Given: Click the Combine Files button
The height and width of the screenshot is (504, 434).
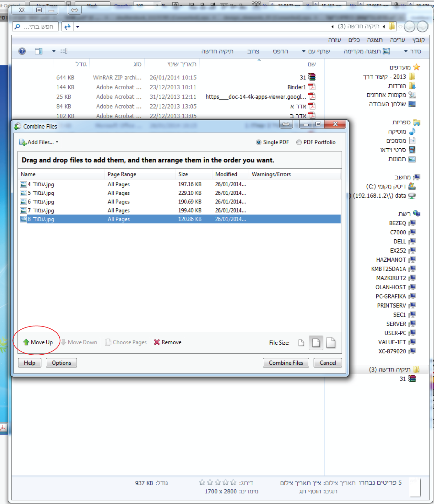Looking at the screenshot, I should coord(286,363).
